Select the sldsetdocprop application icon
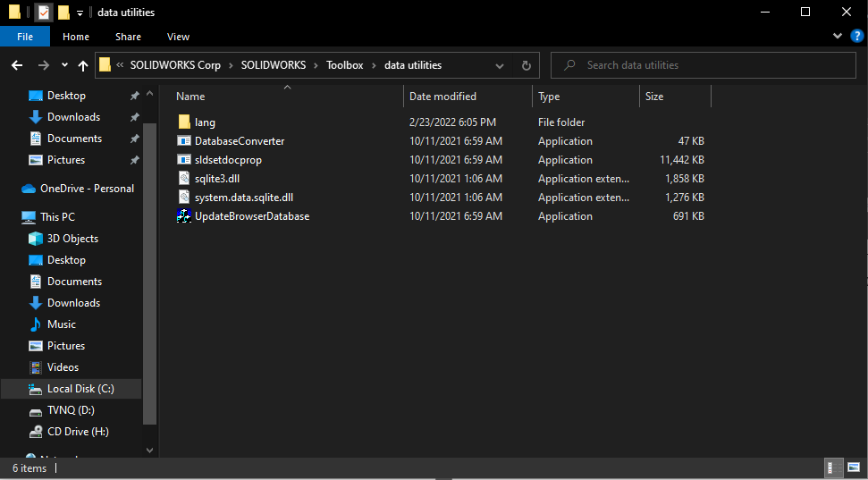The width and height of the screenshot is (868, 480). tap(184, 159)
